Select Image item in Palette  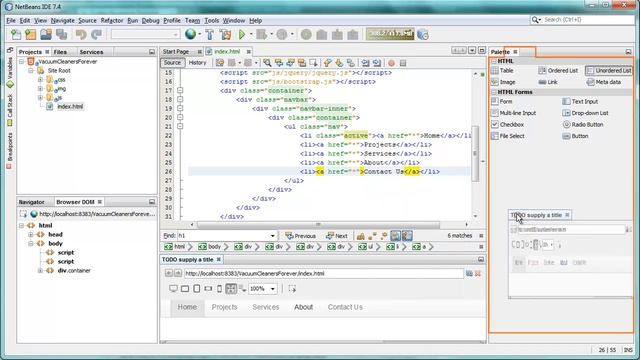point(503,82)
